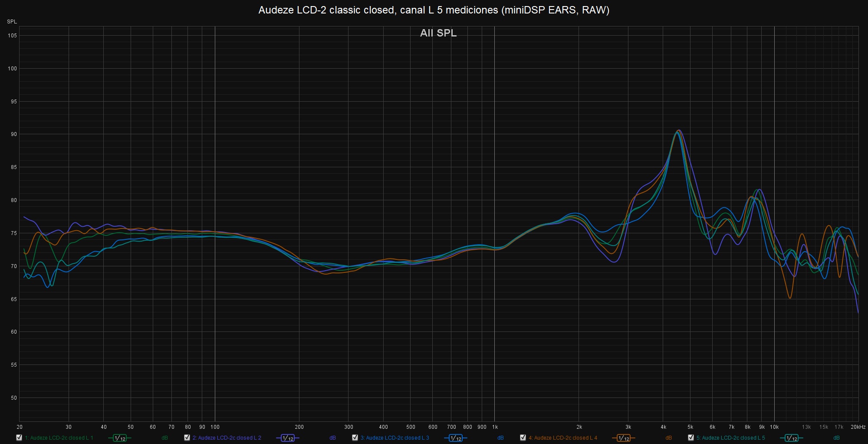This screenshot has height=444, width=868.
Task: Select the '2: Audeze LCD-2c closed L 2' legend label
Action: pos(227,438)
